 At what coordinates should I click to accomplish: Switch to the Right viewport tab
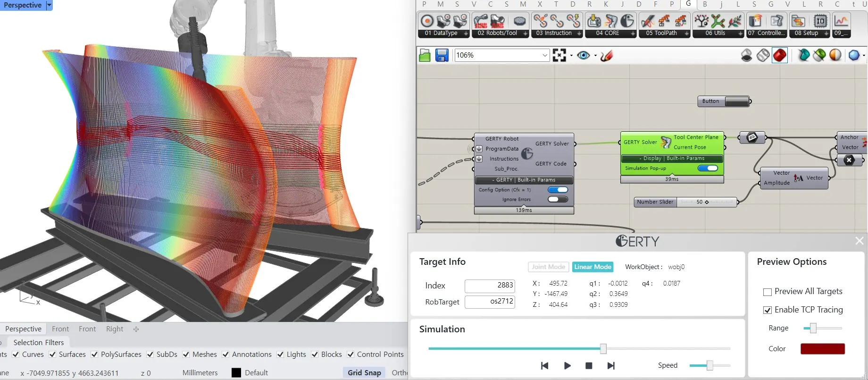click(115, 329)
